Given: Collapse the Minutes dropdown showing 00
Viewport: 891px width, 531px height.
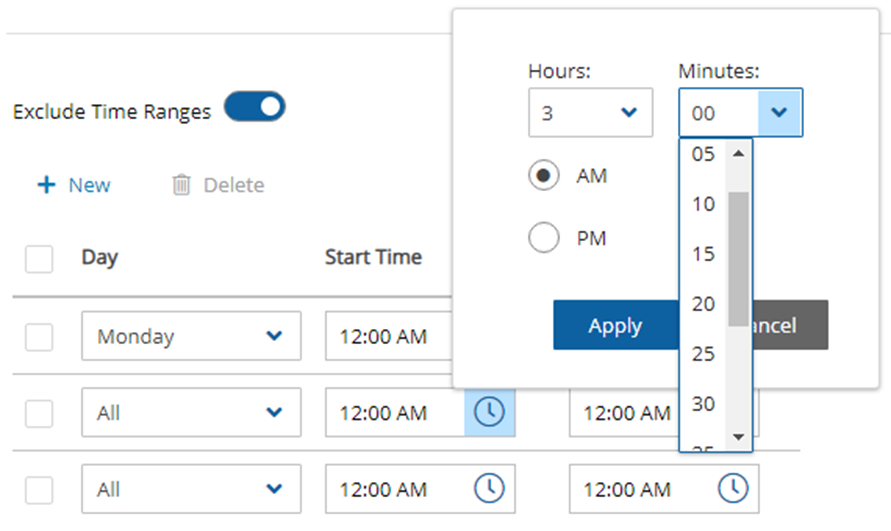Looking at the screenshot, I should (x=779, y=113).
